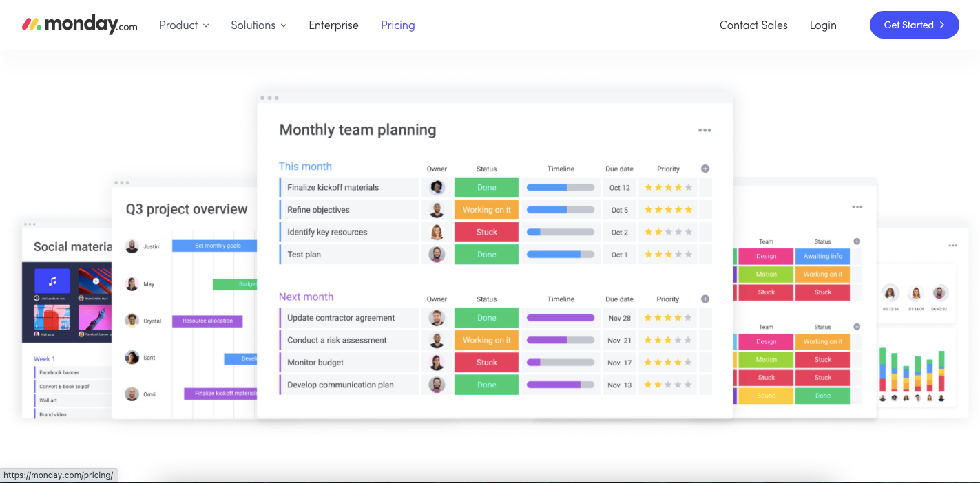Screen dimensions: 980x483
Task: Select Conduct a risk assessment task row
Action: point(495,340)
